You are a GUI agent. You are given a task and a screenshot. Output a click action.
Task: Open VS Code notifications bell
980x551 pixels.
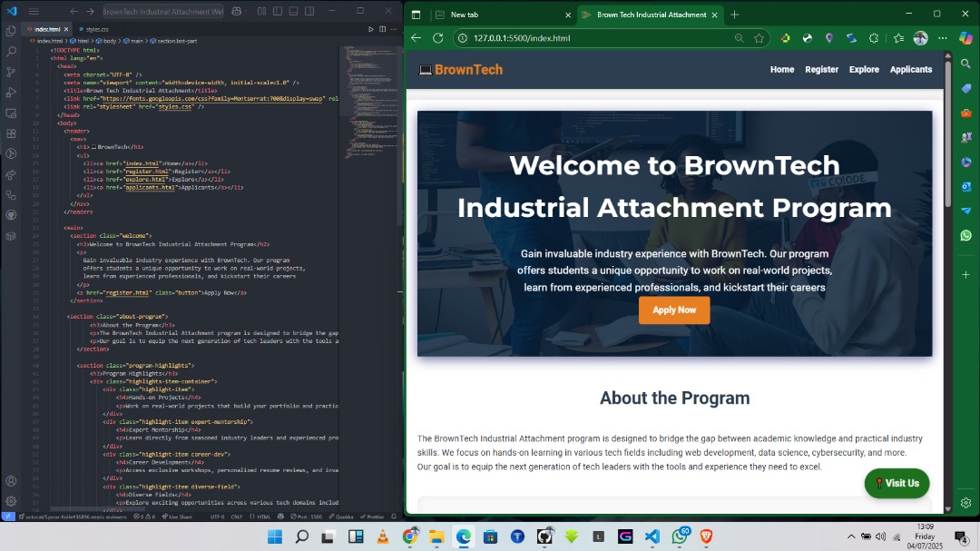tap(393, 516)
